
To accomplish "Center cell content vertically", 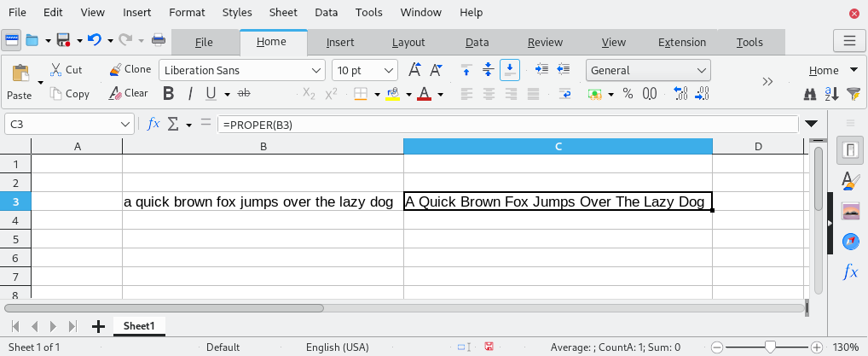I will click(x=489, y=70).
